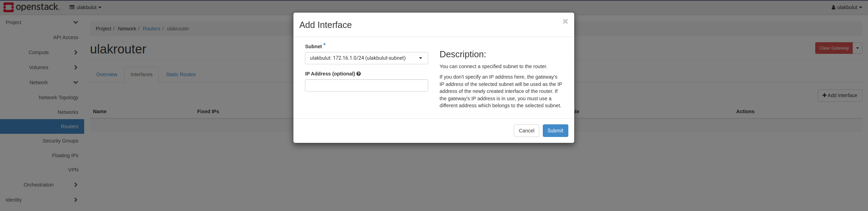Open Security Groups page
868x211 pixels.
[60, 141]
